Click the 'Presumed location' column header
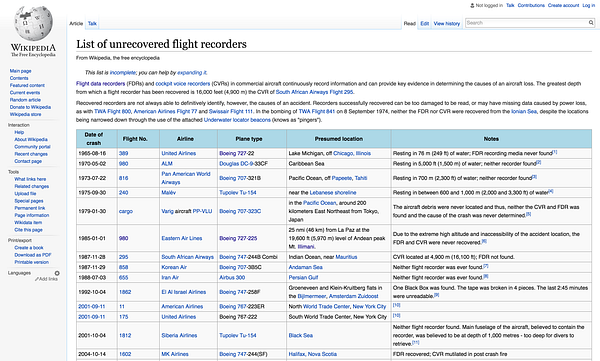The height and width of the screenshot is (361, 600). click(339, 139)
